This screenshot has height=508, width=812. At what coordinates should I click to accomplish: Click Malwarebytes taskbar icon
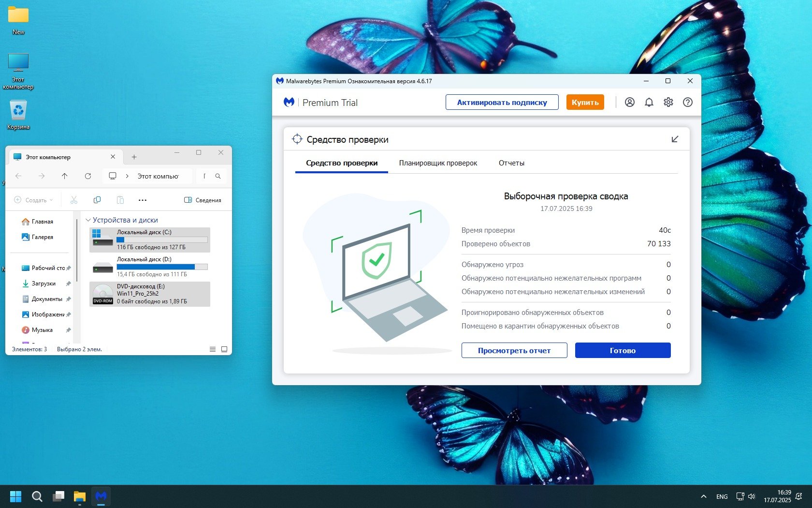(x=101, y=496)
